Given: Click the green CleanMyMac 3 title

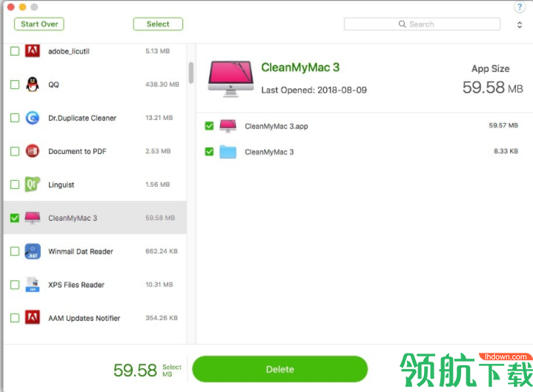Looking at the screenshot, I should [x=300, y=67].
